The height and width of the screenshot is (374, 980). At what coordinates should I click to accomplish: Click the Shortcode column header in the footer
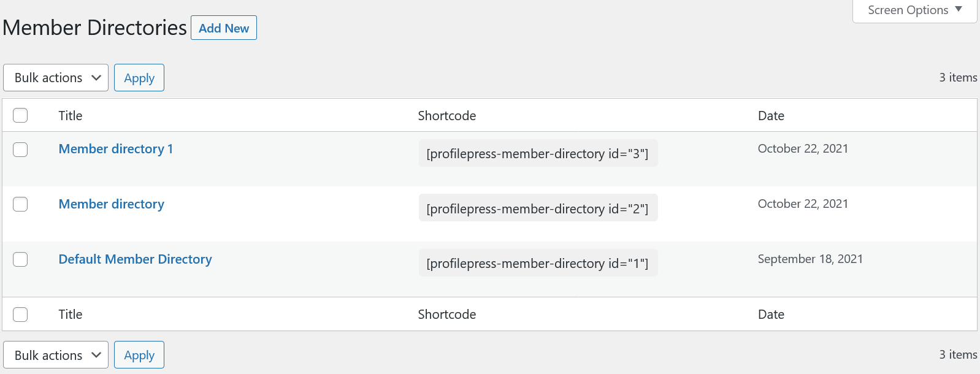[x=446, y=315]
